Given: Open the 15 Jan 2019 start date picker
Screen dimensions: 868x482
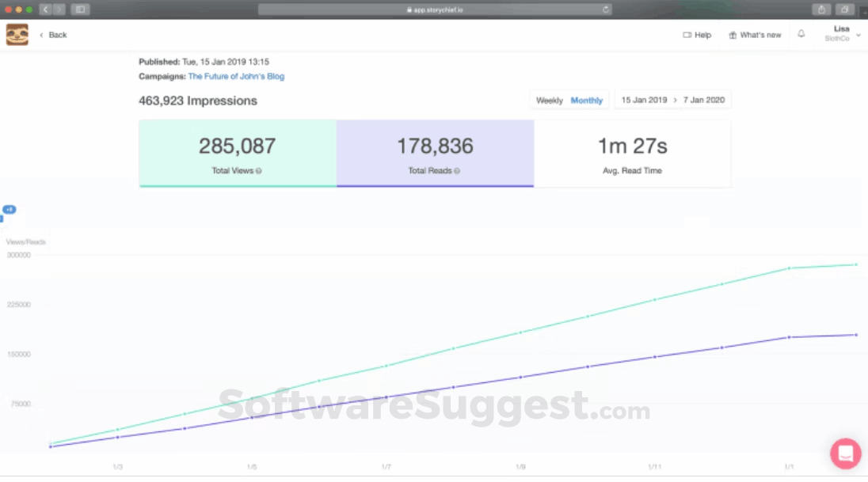Looking at the screenshot, I should coord(644,101).
